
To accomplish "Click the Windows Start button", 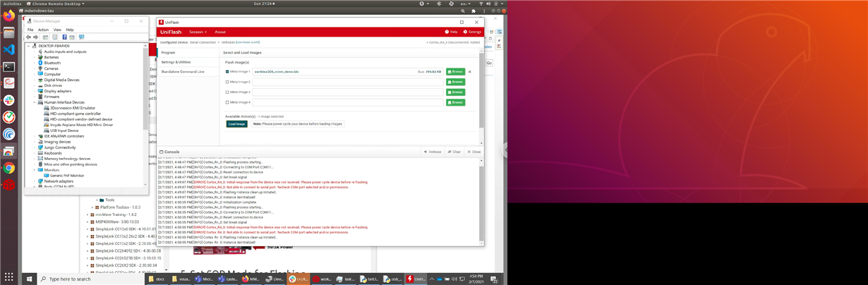I will 28,279.
